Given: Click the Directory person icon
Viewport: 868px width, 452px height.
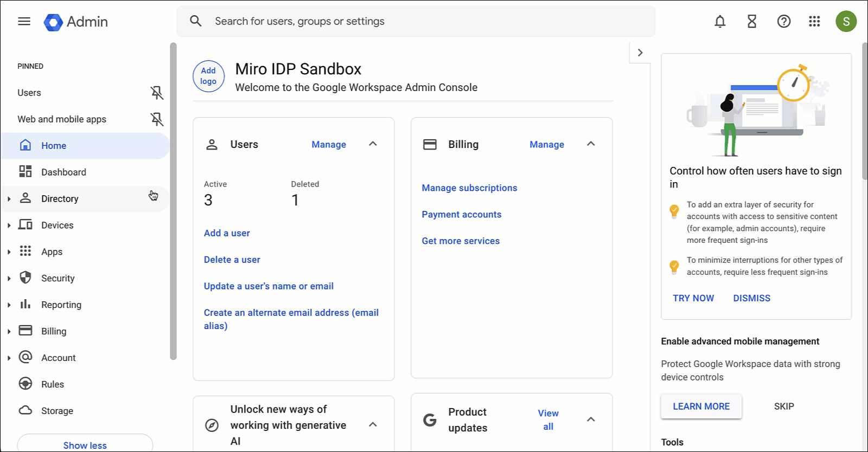Looking at the screenshot, I should (25, 198).
